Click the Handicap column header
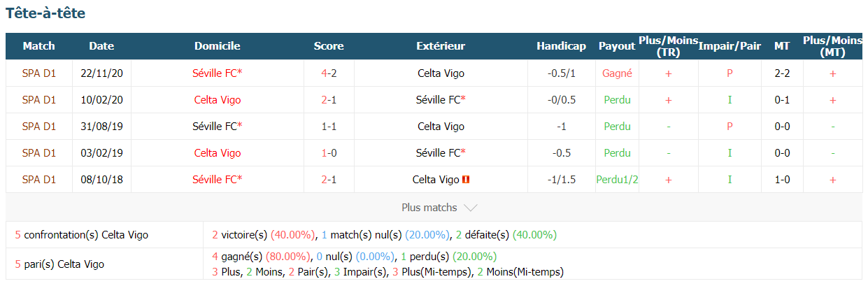This screenshot has height=286, width=868. pyautogui.click(x=561, y=46)
